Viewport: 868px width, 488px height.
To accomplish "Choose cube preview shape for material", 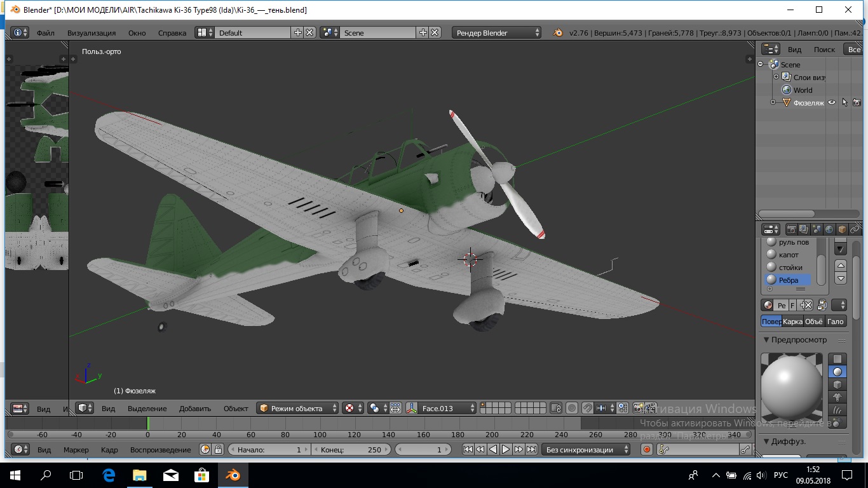I will [837, 384].
